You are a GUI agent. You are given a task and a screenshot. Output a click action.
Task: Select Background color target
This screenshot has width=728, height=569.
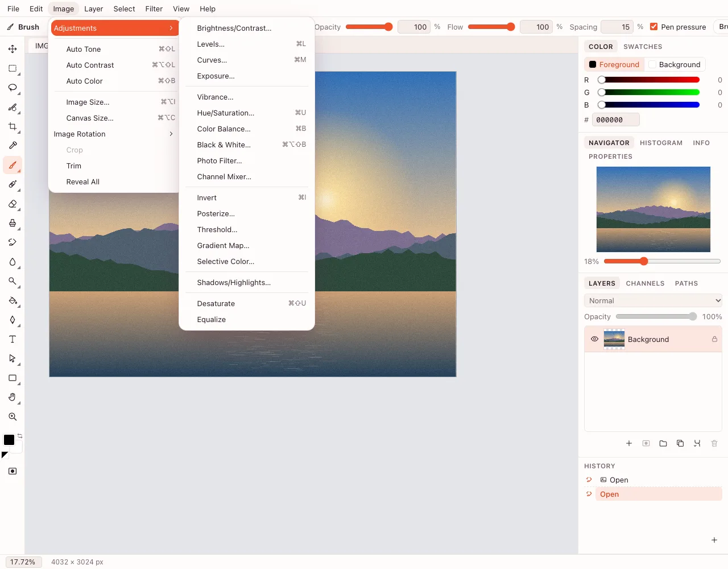(675, 64)
